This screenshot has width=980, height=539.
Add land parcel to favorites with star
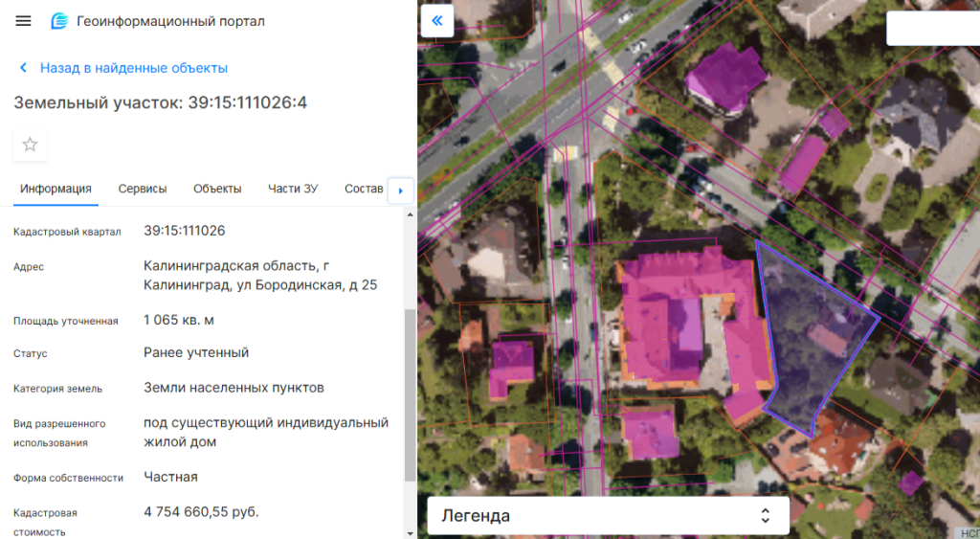click(x=30, y=145)
